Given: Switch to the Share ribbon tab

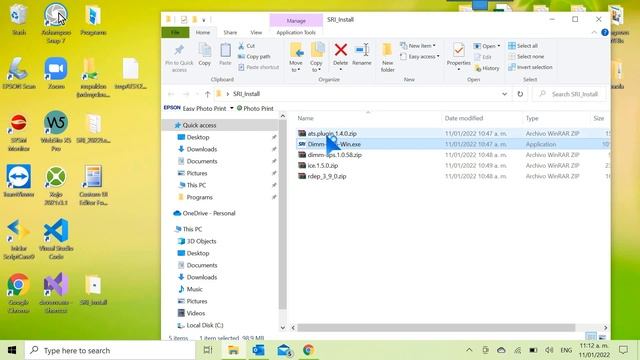Looking at the screenshot, I should click(x=230, y=32).
